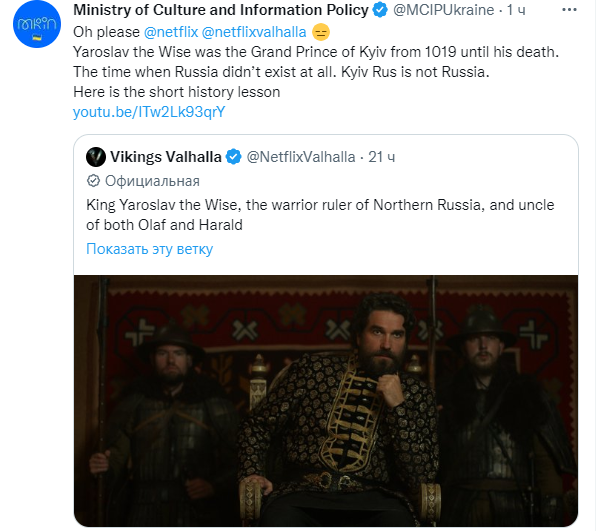597x531 pixels.
Task: Click the 21 ч quoted tweet timestamp
Action: click(x=382, y=157)
